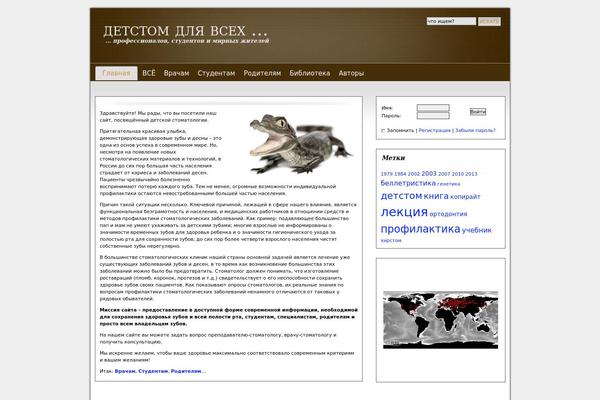The width and height of the screenshot is (600, 400).
Task: Open the ВСЁ navigation menu item
Action: coord(149,73)
